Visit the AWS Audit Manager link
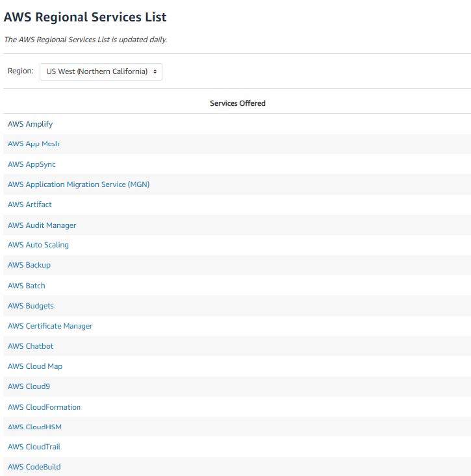Viewport: 471px width, 476px height. pos(42,225)
